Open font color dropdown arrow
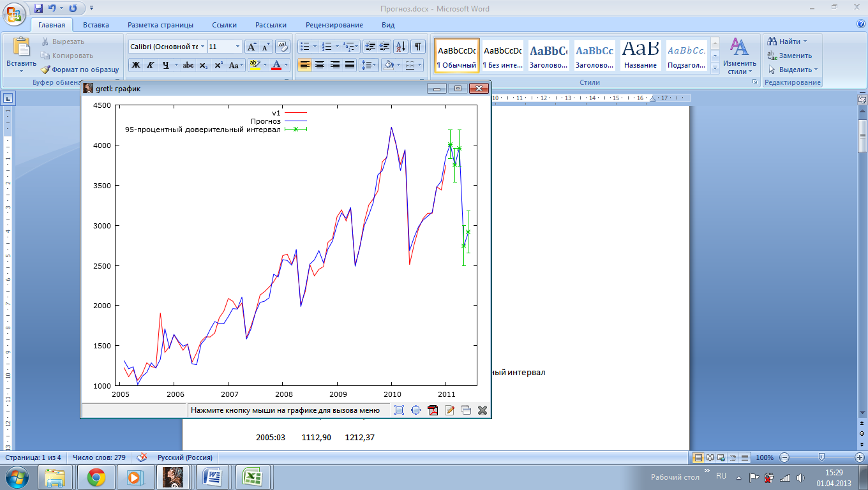 tap(286, 64)
